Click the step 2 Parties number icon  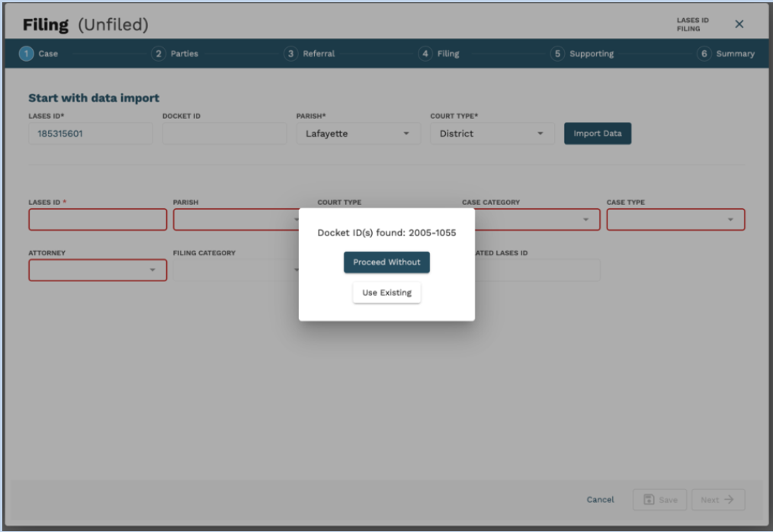159,54
